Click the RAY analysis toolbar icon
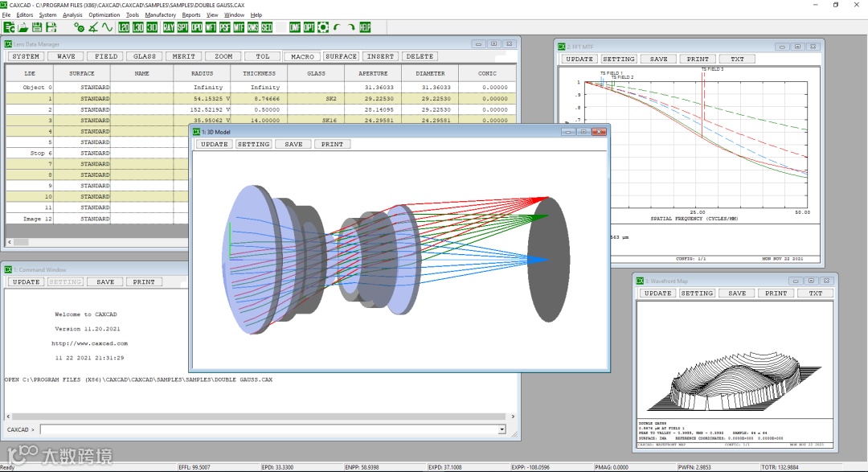The image size is (868, 472). 168,27
